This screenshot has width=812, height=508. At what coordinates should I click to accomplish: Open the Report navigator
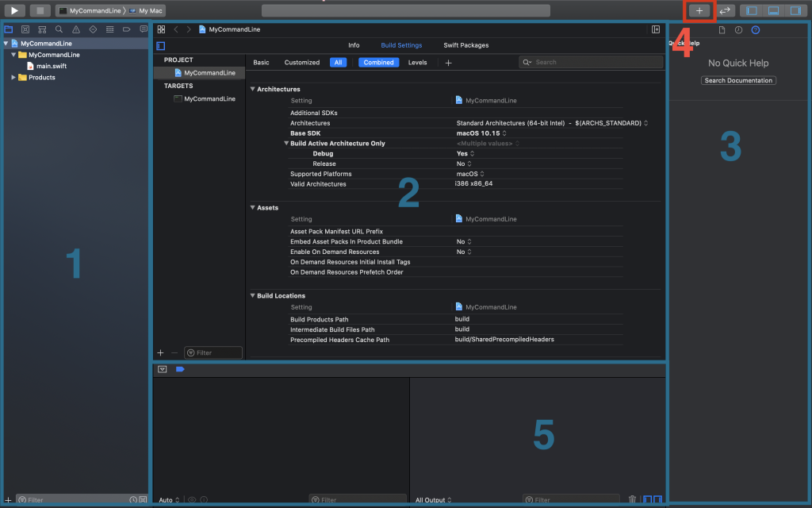[x=144, y=29]
